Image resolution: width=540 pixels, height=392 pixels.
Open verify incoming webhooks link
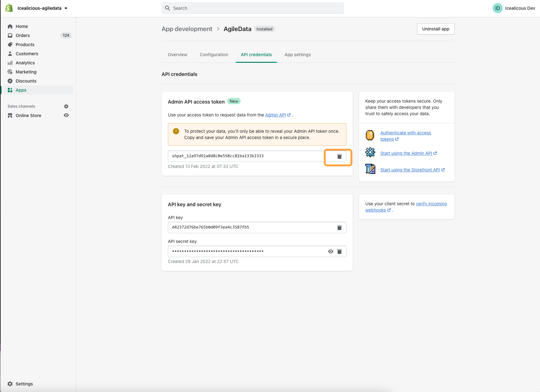[406, 207]
